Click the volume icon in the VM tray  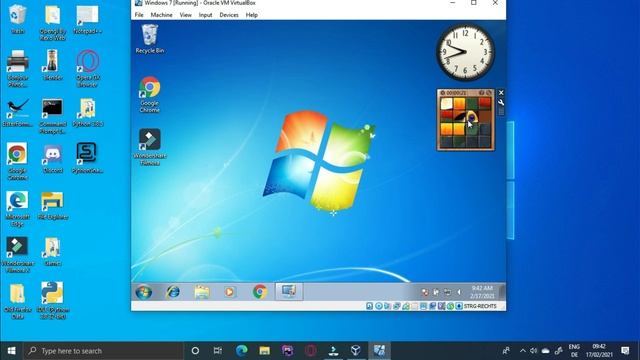[x=459, y=292]
